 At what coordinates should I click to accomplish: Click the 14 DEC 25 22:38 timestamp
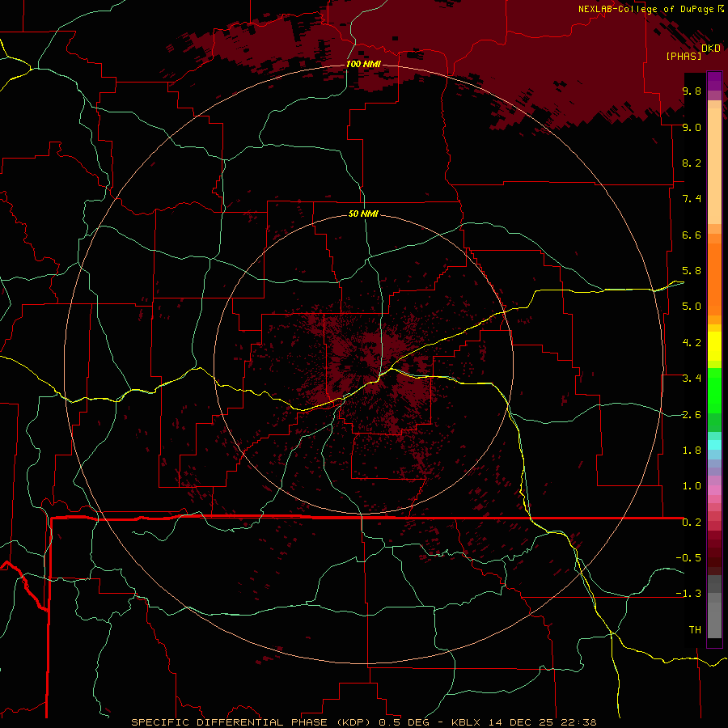point(542,722)
